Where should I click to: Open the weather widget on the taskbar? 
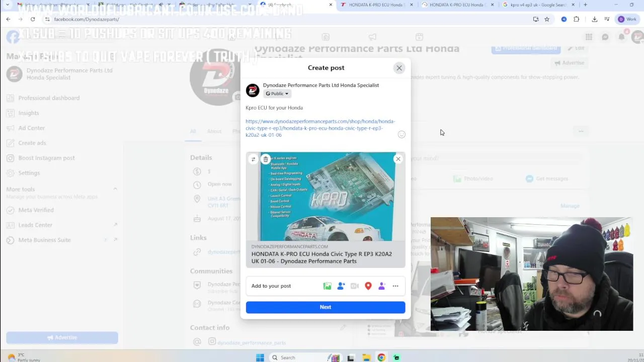tap(23, 357)
